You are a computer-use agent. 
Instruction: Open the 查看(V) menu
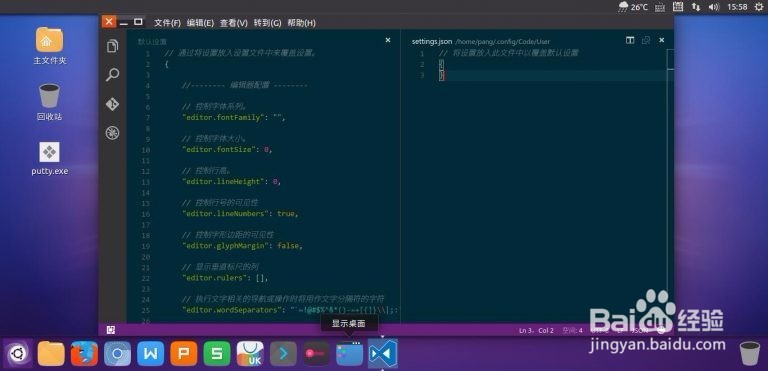[x=234, y=23]
